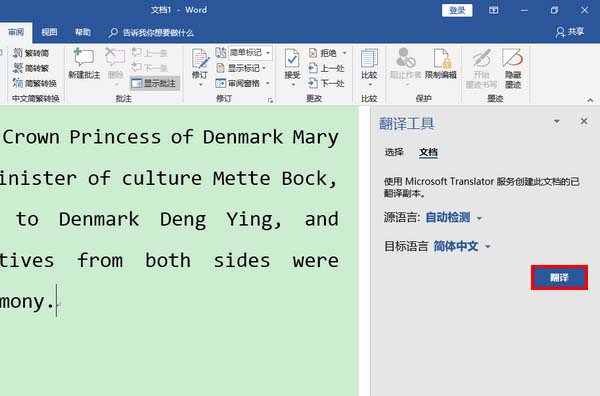The image size is (600, 396).
Task: Click the 告诉我你想要做什么 search box
Action: click(x=152, y=33)
